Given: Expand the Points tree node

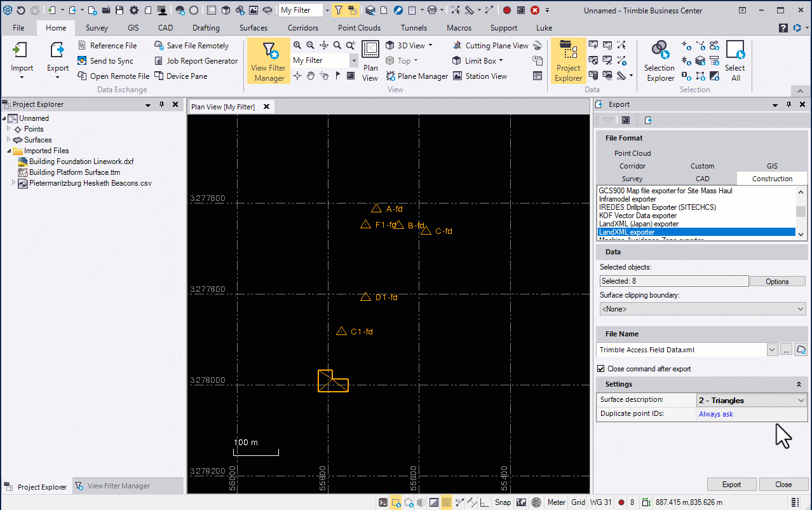Looking at the screenshot, I should point(9,129).
